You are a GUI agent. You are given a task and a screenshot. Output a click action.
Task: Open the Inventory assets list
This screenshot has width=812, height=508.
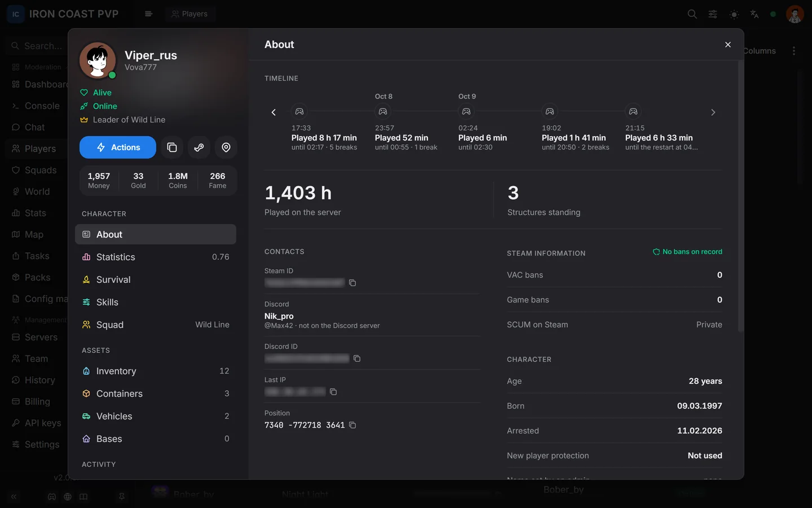156,371
